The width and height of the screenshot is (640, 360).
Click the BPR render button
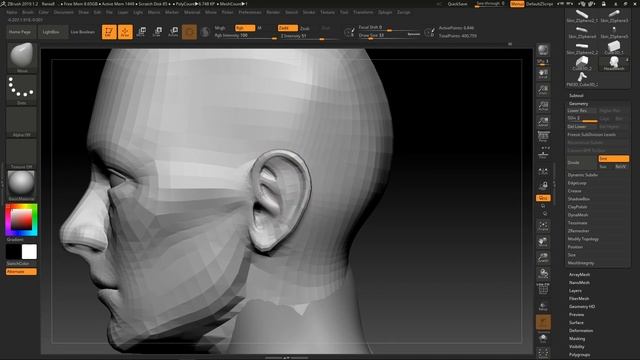click(x=543, y=51)
